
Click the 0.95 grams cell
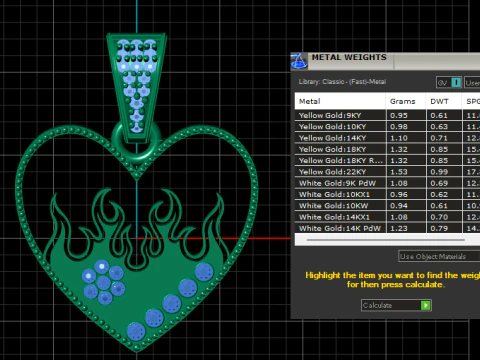pyautogui.click(x=406, y=115)
